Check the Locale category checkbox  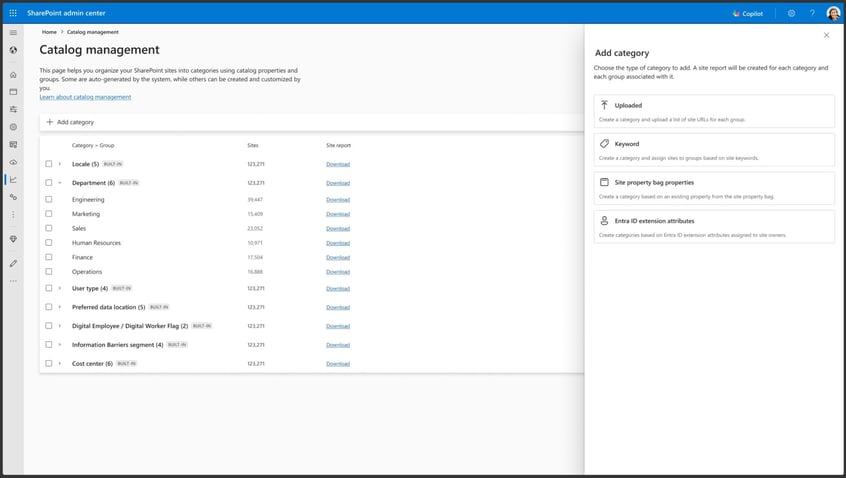(49, 163)
